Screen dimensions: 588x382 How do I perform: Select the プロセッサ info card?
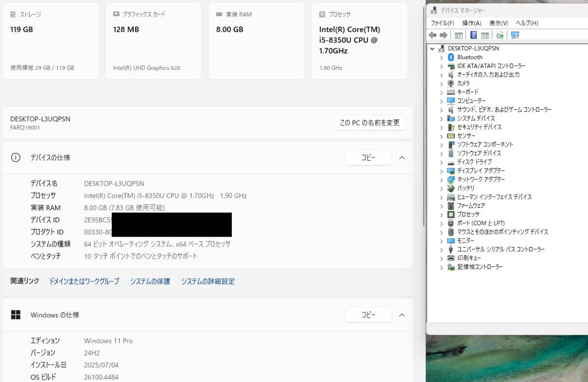pyautogui.click(x=360, y=41)
